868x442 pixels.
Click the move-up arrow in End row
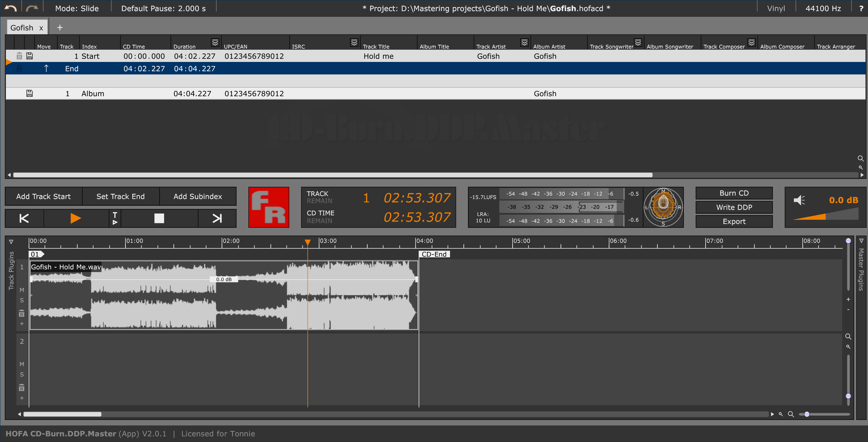pos(46,68)
